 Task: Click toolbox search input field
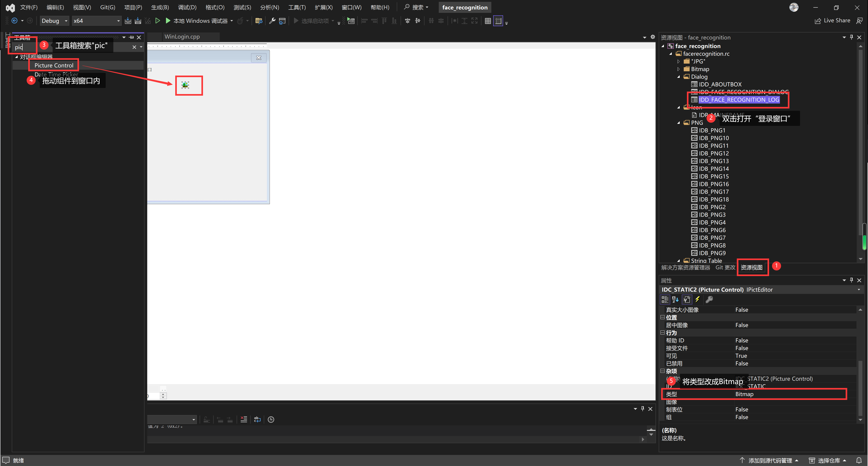[x=23, y=47]
